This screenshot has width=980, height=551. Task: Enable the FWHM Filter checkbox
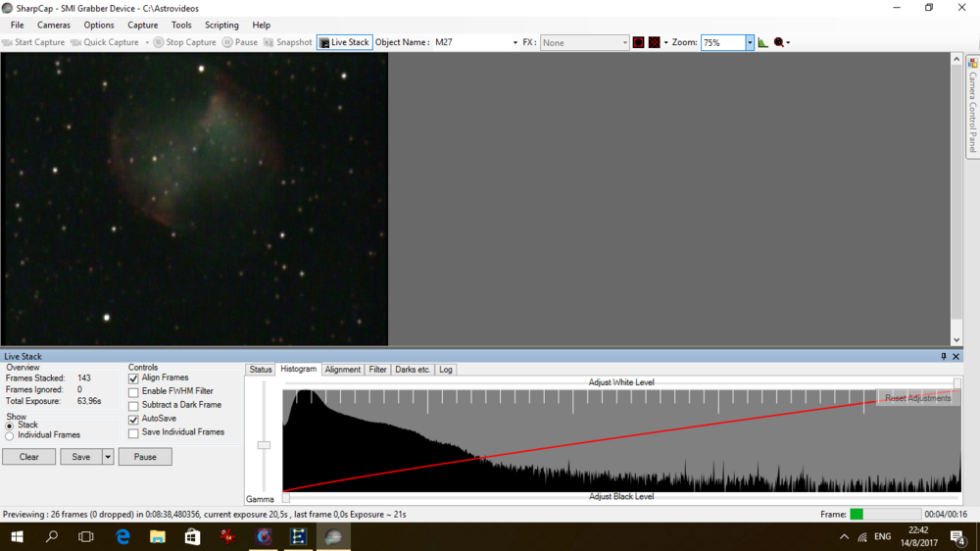(133, 392)
